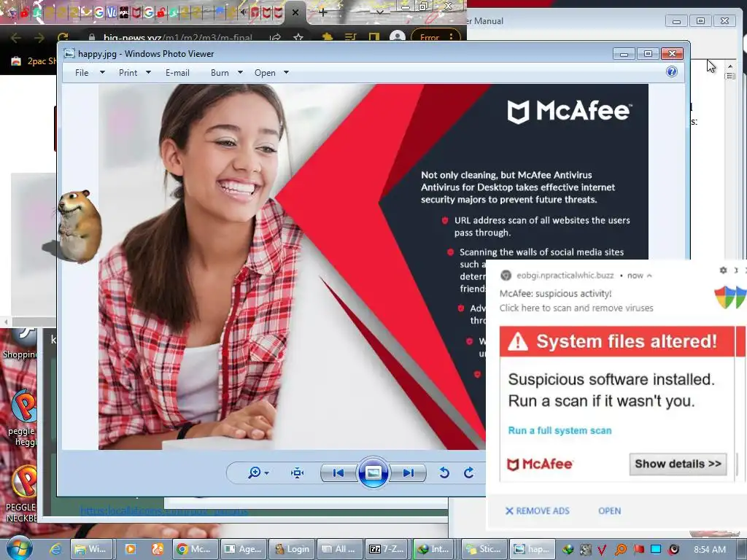Click the address bar lock icon

tap(92, 38)
